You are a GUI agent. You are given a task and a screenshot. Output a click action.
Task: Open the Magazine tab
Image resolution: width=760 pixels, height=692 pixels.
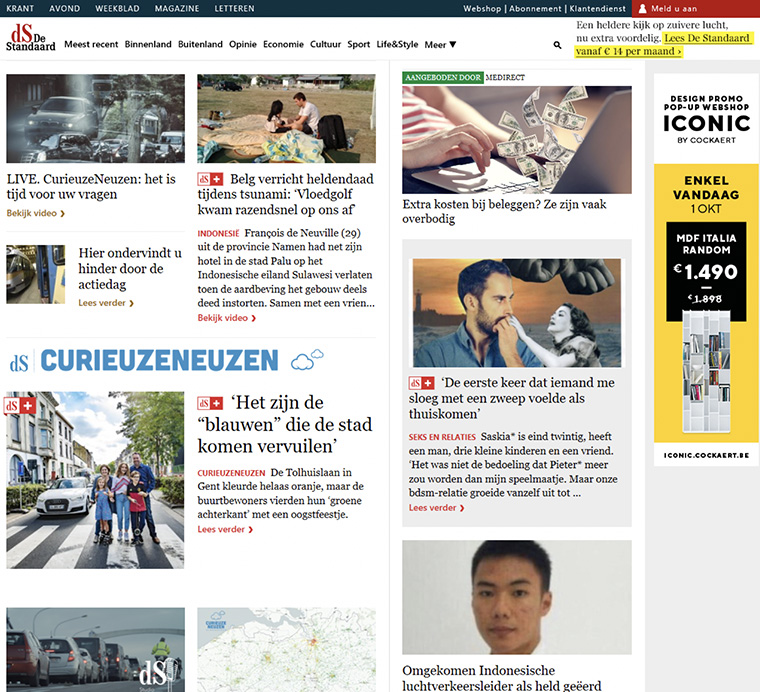pos(177,8)
